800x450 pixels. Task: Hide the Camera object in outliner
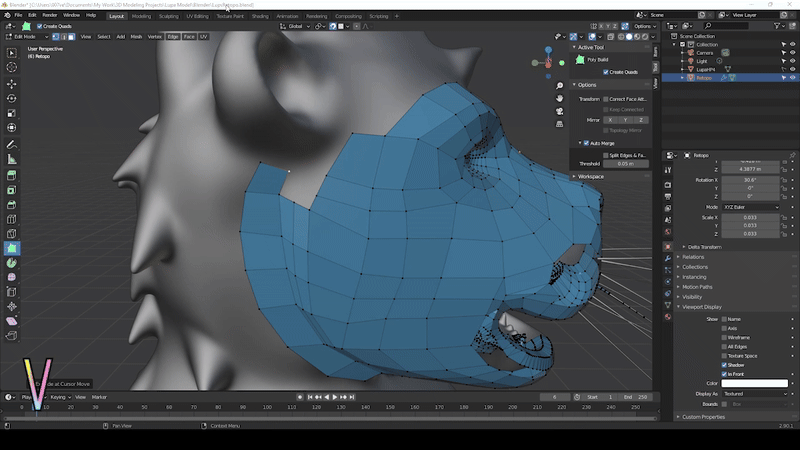click(x=793, y=53)
